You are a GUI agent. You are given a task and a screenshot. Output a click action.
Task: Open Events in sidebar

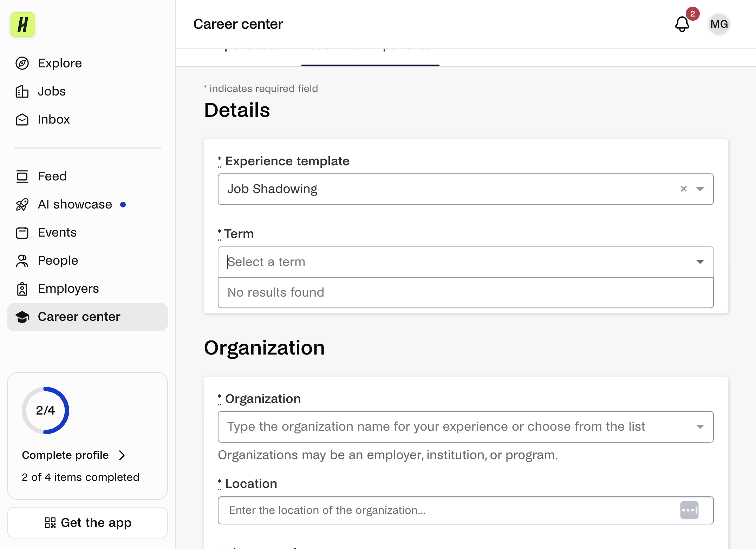(87, 232)
